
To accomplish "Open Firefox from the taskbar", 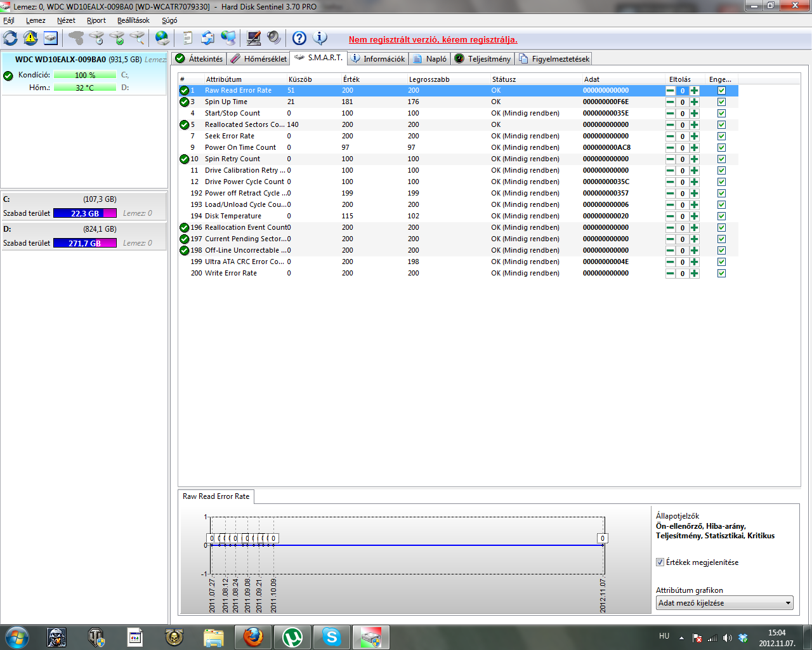I will click(x=252, y=637).
